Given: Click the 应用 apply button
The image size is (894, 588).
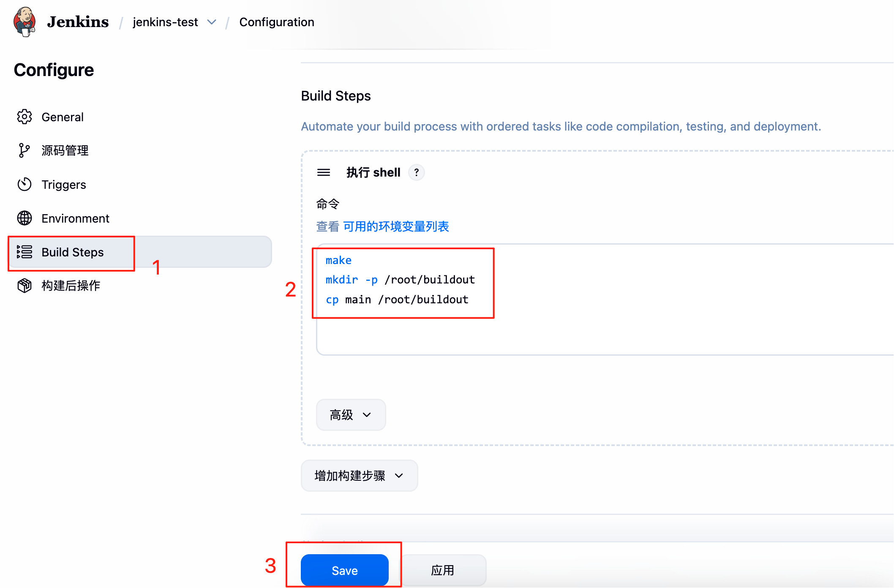Looking at the screenshot, I should point(443,570).
